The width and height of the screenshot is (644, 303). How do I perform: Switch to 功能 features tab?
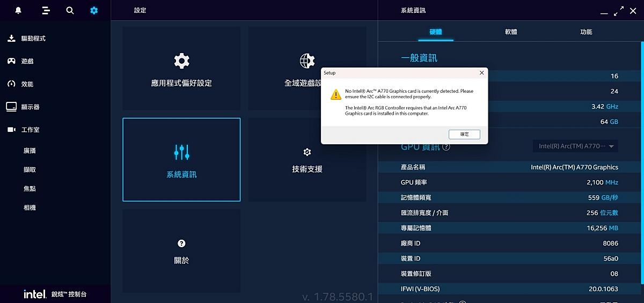coord(586,32)
